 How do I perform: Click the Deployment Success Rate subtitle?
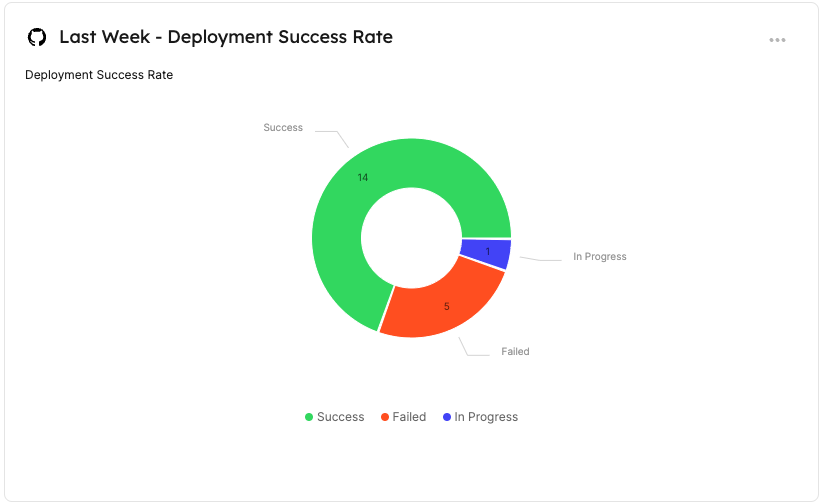point(99,75)
